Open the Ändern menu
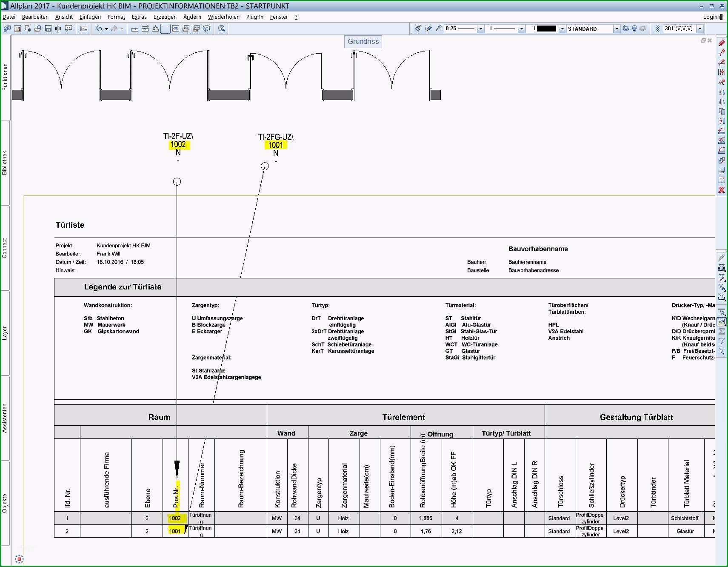Image resolution: width=728 pixels, height=567 pixels. [192, 17]
